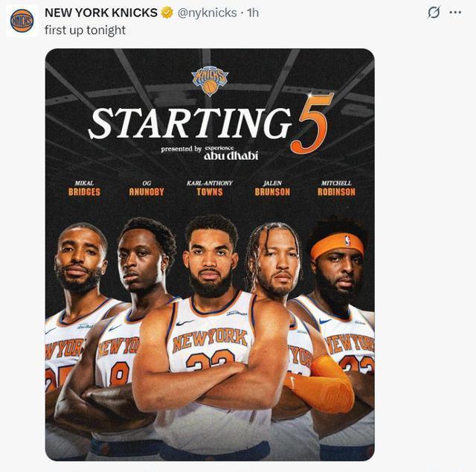Click the orange arm sleeve
This screenshot has height=472, width=476.
(x=322, y=385)
